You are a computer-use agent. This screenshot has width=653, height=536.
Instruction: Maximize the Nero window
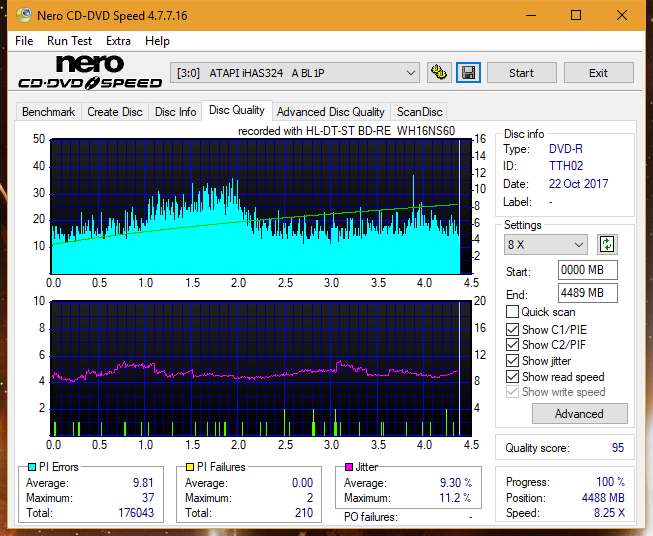coord(576,15)
